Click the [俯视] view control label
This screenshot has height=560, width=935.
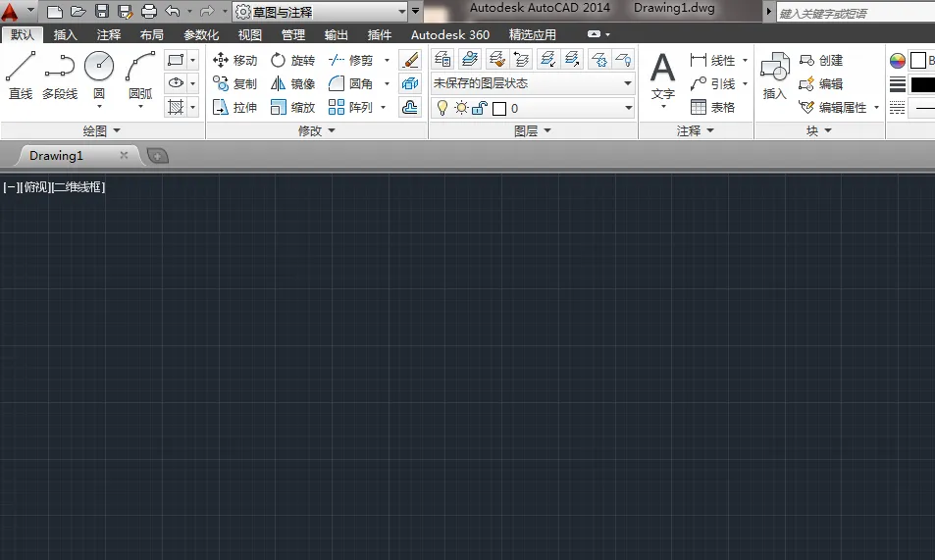37,187
